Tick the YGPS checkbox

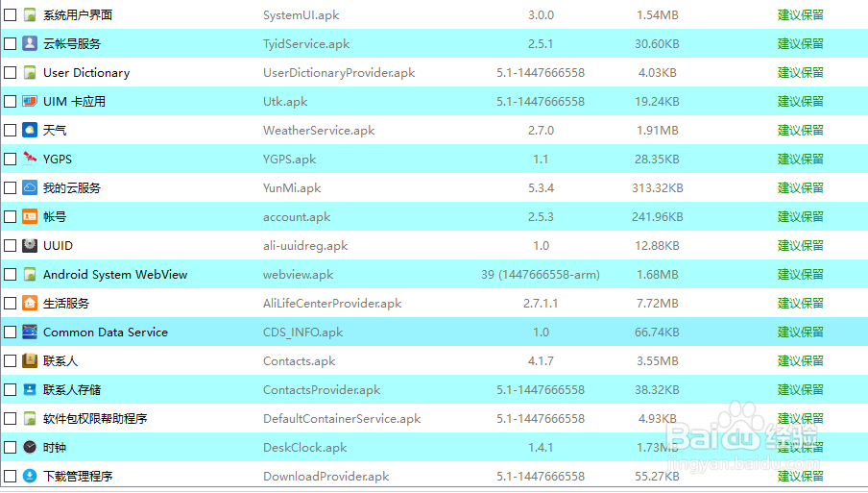pos(10,159)
